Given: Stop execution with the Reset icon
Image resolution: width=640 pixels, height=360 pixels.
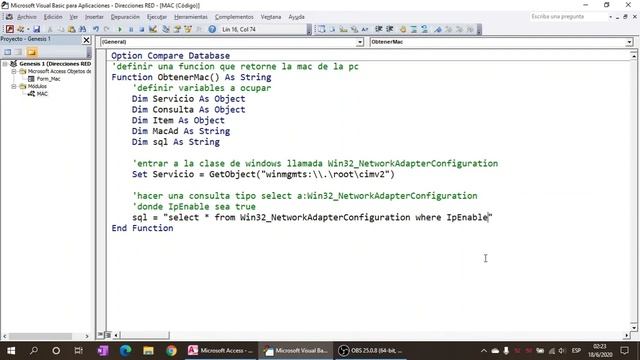Looking at the screenshot, I should (141, 29).
